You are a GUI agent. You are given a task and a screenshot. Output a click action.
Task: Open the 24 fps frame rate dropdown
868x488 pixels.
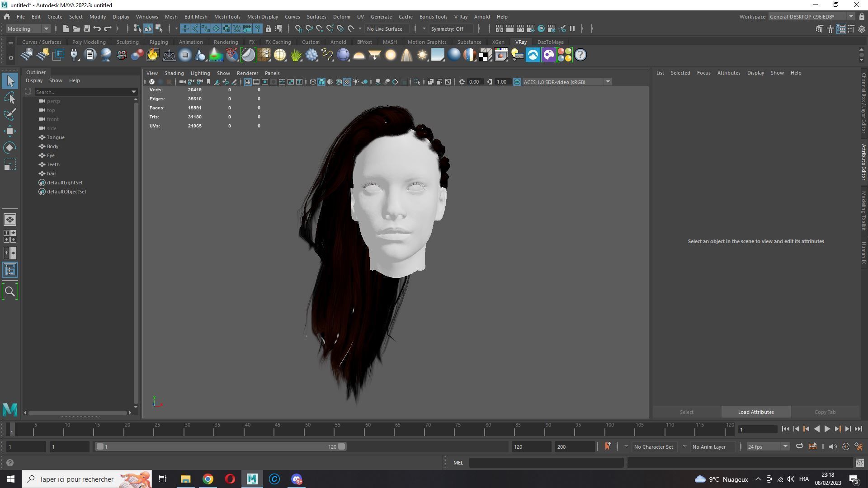pos(767,446)
